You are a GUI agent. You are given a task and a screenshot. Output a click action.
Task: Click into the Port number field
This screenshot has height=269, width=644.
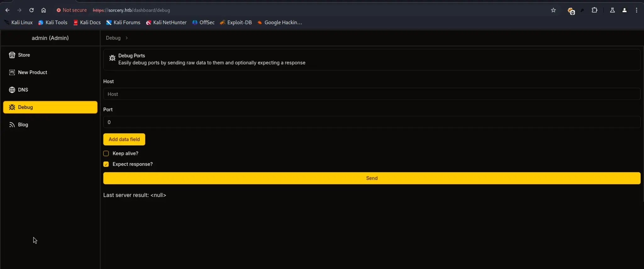point(371,122)
